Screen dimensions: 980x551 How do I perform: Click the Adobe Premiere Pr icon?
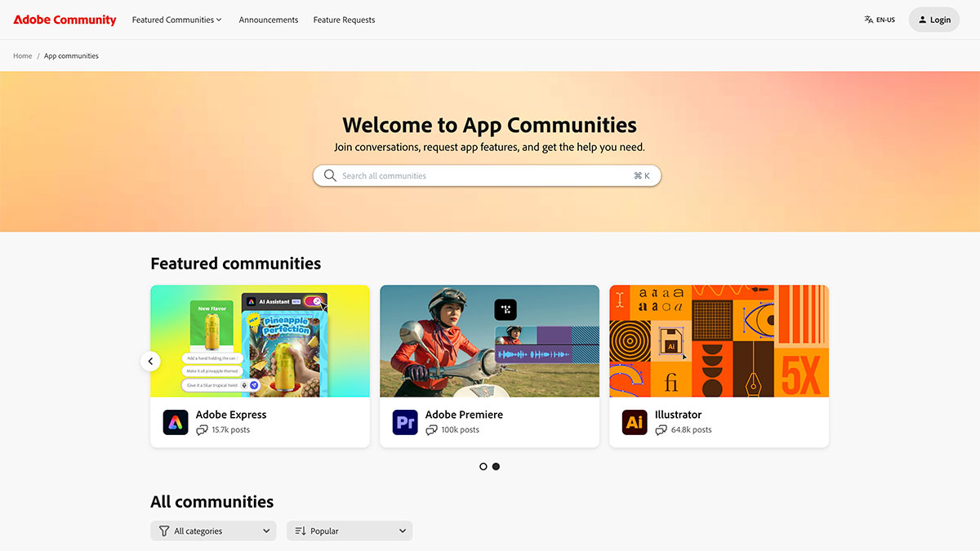(405, 422)
